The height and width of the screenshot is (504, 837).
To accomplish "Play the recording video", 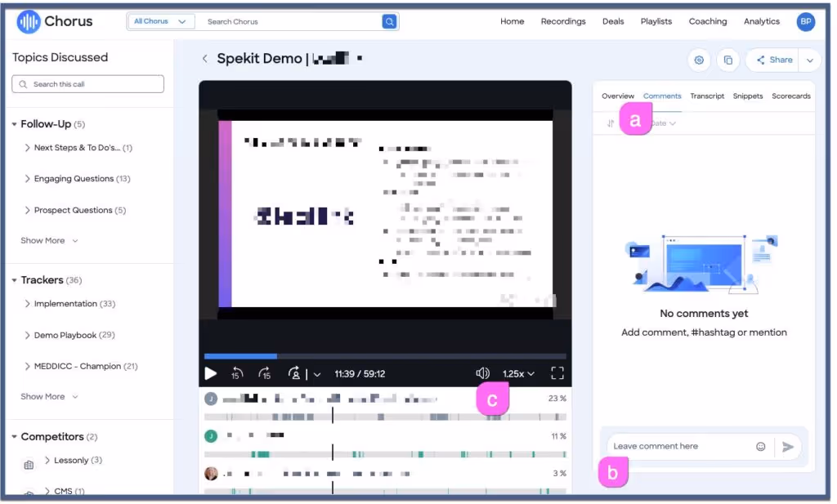I will coord(211,374).
